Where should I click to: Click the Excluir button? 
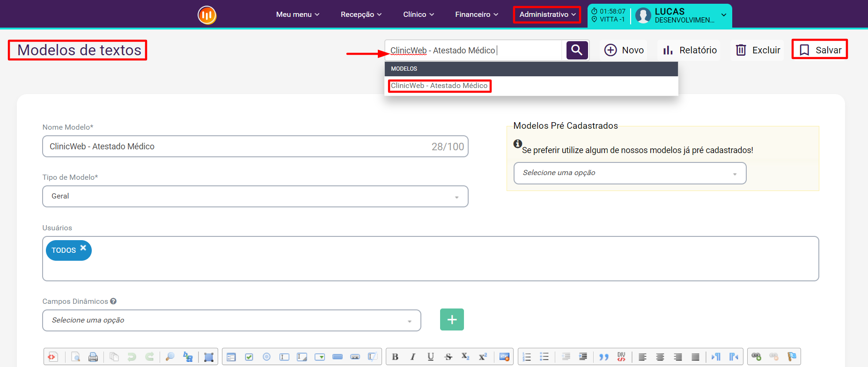tap(757, 50)
